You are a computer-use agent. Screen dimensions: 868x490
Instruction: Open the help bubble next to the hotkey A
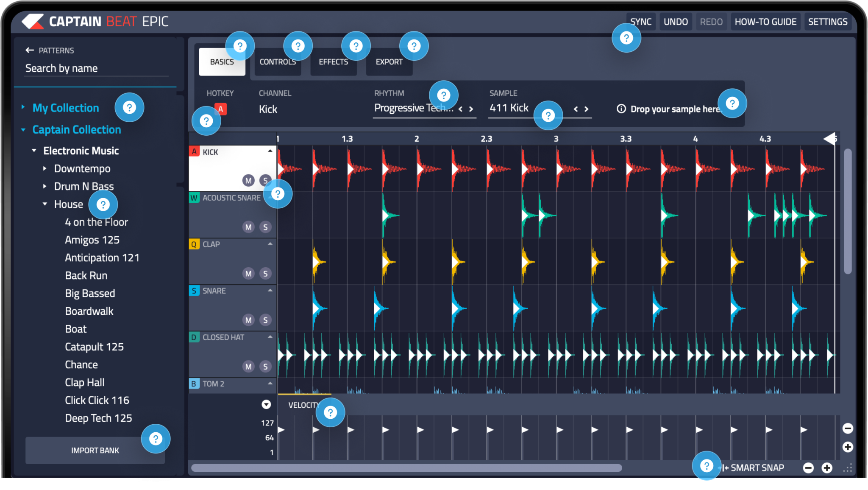[x=206, y=121]
